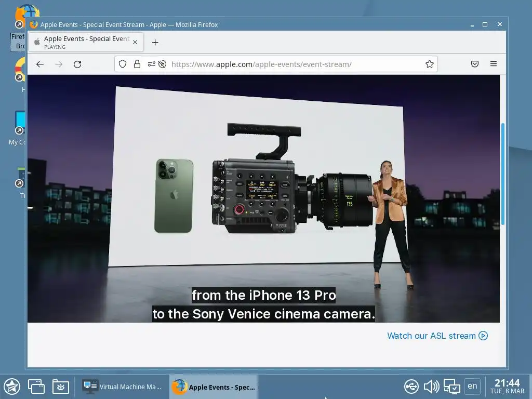Click the event stream video area
Viewport: 532px width, 399px height.
pyautogui.click(x=263, y=198)
